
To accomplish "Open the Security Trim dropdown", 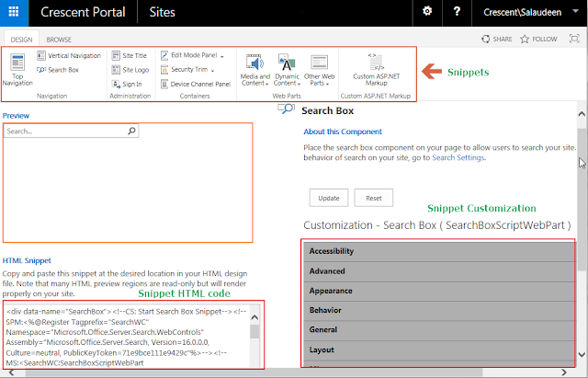I will 187,70.
